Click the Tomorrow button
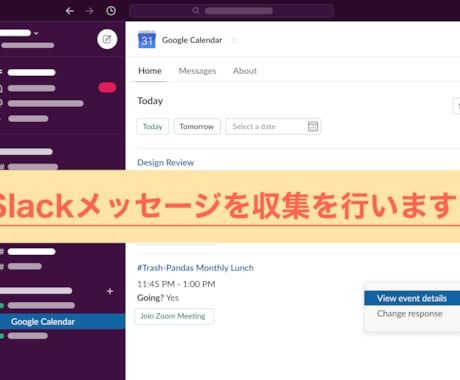 coord(197,126)
